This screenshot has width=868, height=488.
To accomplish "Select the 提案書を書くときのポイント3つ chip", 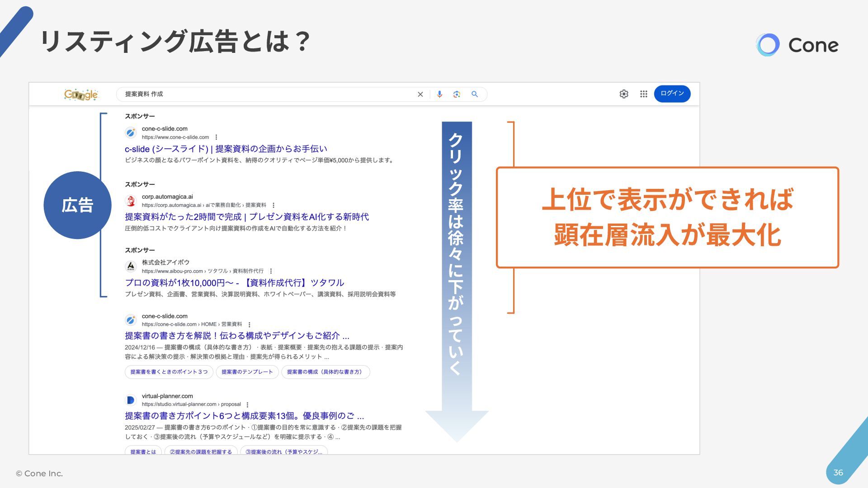I will pyautogui.click(x=169, y=372).
